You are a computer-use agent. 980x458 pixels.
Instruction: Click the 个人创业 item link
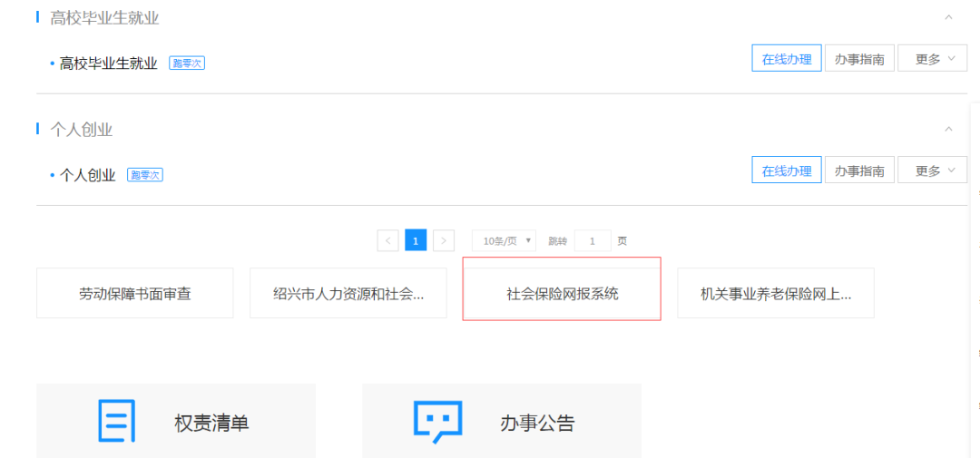(87, 175)
